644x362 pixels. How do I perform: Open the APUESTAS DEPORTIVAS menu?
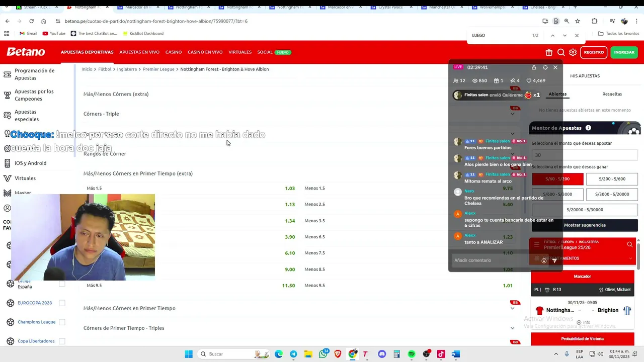click(87, 52)
